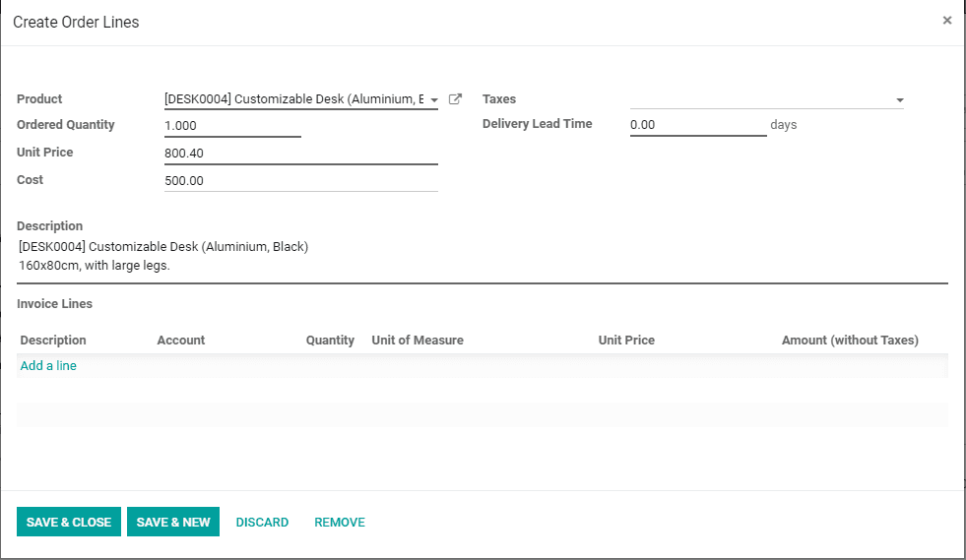Image resolution: width=966 pixels, height=560 pixels.
Task: Edit the Ordered Quantity field
Action: point(232,126)
